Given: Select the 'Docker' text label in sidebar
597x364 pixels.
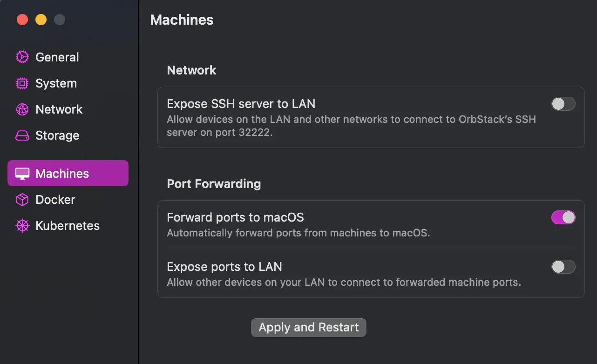Looking at the screenshot, I should [x=55, y=200].
